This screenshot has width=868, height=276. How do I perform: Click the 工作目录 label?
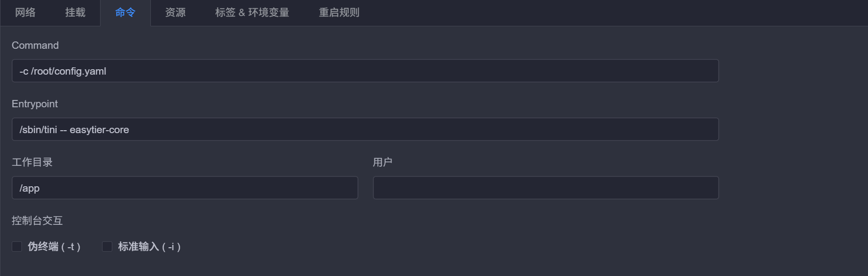coord(32,162)
